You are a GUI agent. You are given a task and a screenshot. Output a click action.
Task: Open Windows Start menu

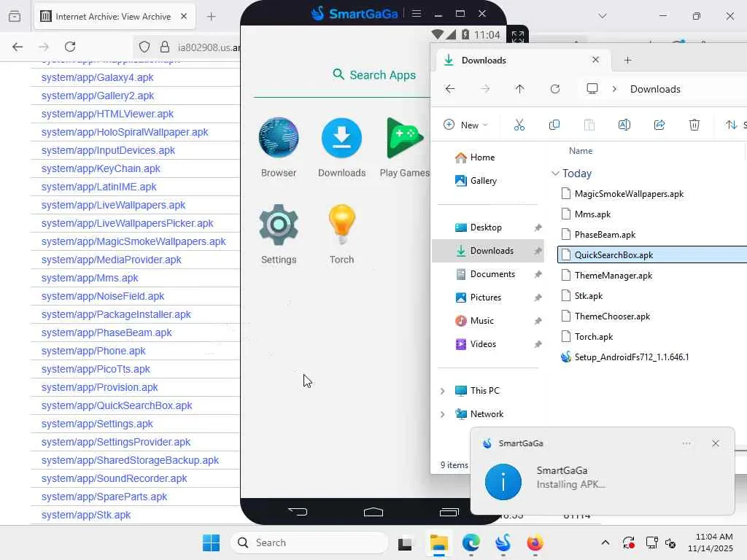tap(211, 542)
